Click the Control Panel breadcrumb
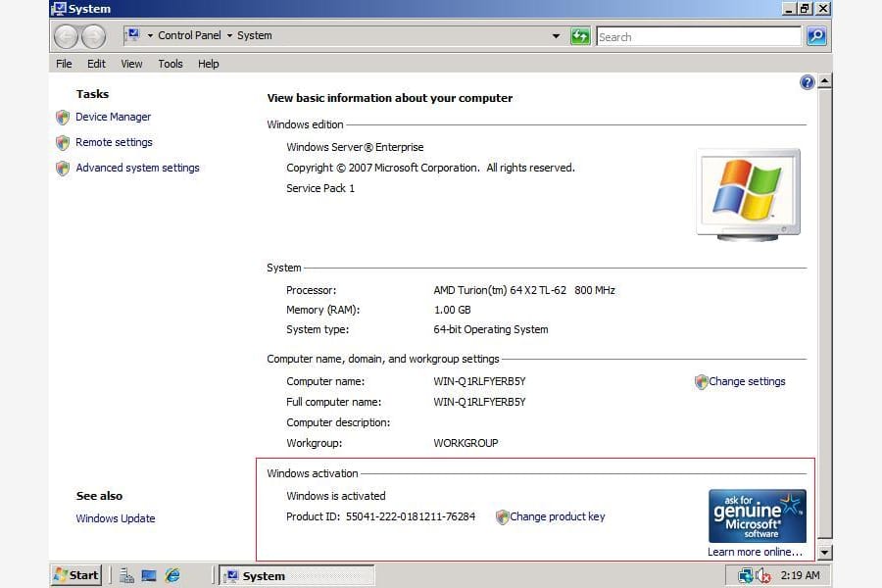This screenshot has height=588, width=882. click(189, 35)
